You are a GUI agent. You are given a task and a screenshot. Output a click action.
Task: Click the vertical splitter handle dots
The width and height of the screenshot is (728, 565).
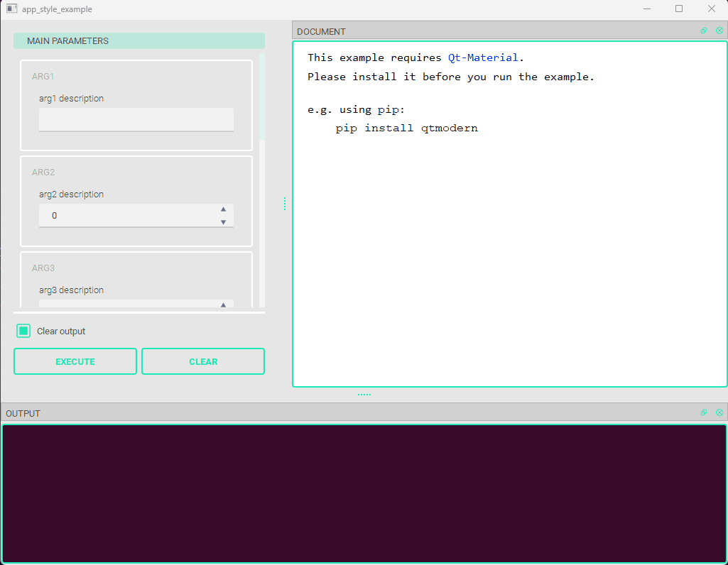click(x=285, y=204)
